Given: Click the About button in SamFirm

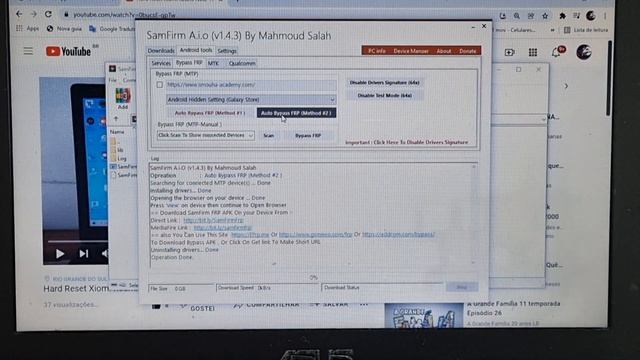Looking at the screenshot, I should (444, 51).
